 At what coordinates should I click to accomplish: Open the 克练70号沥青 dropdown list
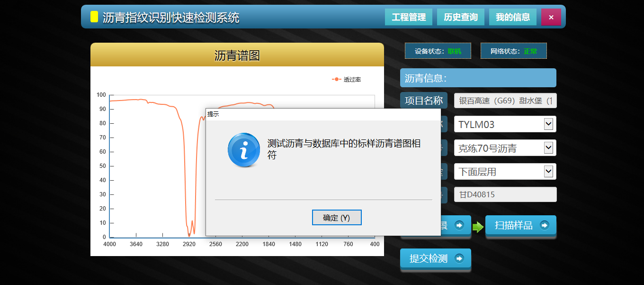coord(548,148)
